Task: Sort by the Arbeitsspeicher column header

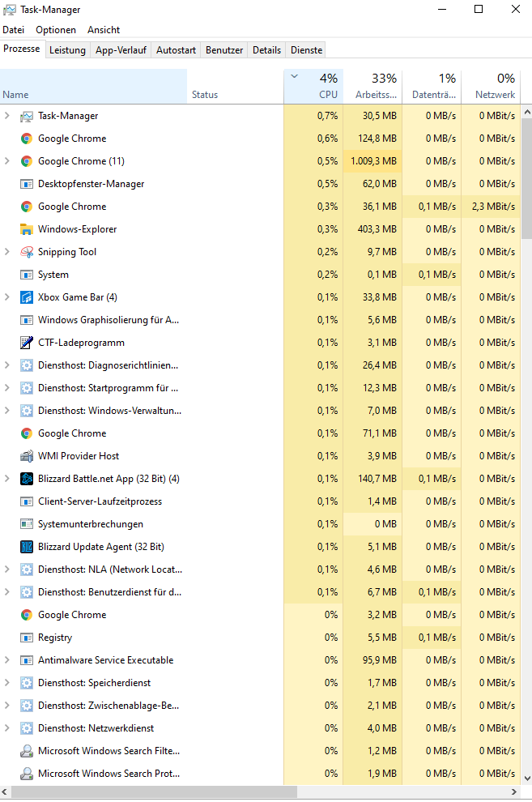Action: [372, 87]
